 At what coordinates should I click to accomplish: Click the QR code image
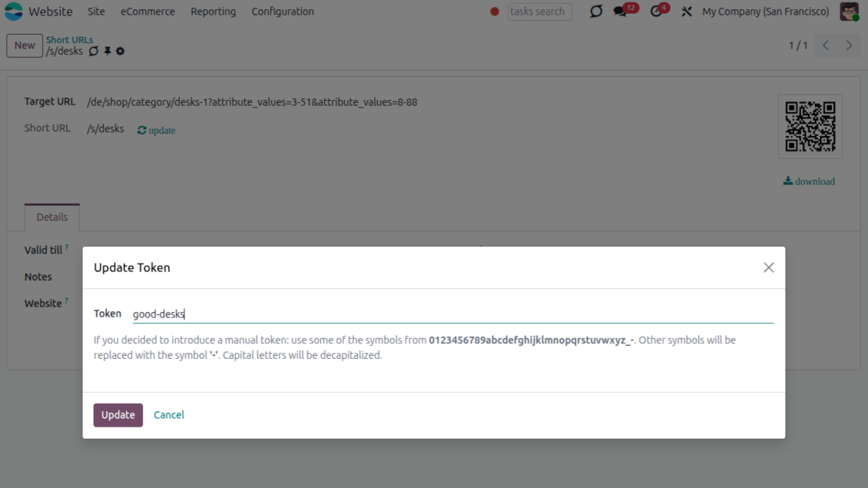tap(810, 126)
